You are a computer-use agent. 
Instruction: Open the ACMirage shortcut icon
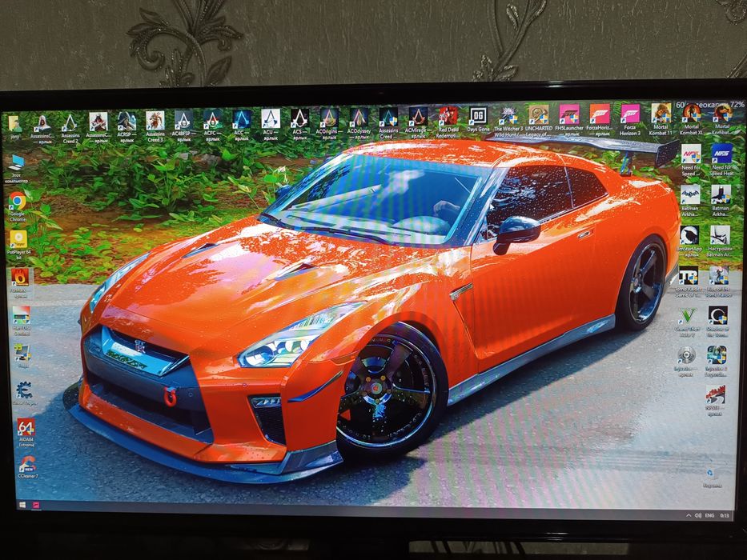[x=418, y=122]
